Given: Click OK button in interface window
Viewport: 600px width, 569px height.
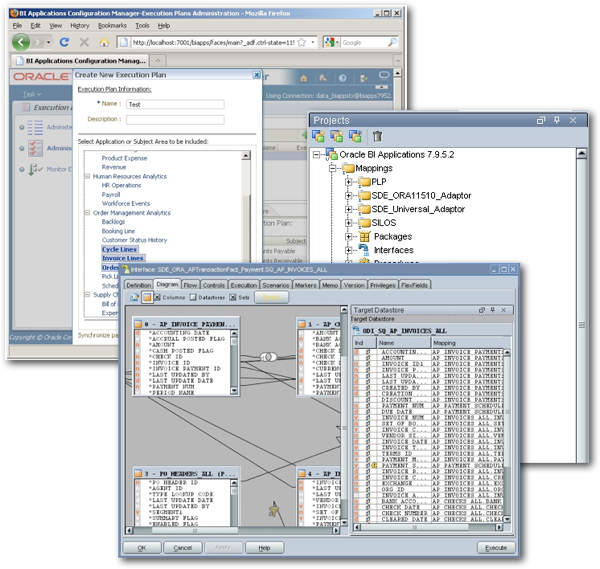Looking at the screenshot, I should click(x=142, y=548).
